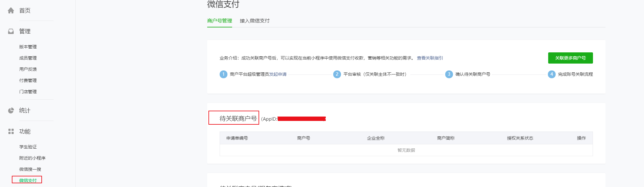Open 查看关联指引 link
The height and width of the screenshot is (187, 644).
tap(430, 58)
